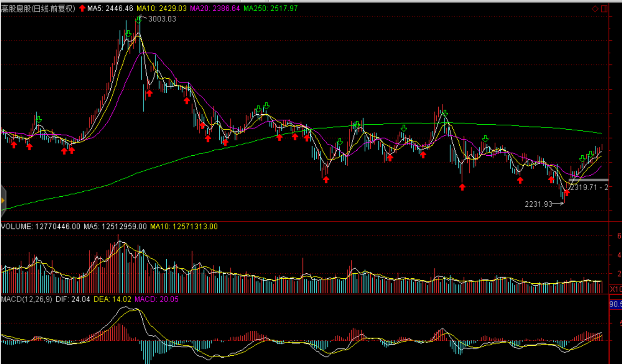Expand the left side panel using orange arrow
The image size is (622, 364).
[3, 201]
